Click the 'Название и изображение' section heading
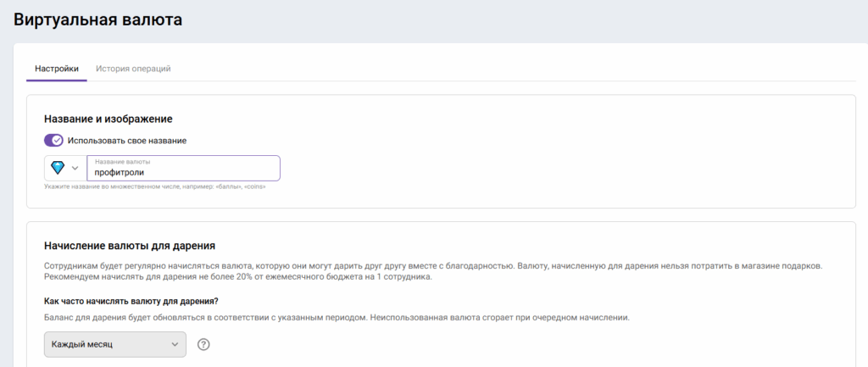 point(114,120)
